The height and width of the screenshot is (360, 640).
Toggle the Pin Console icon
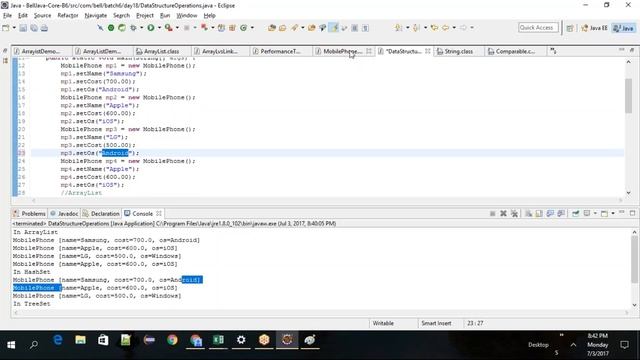point(576,213)
